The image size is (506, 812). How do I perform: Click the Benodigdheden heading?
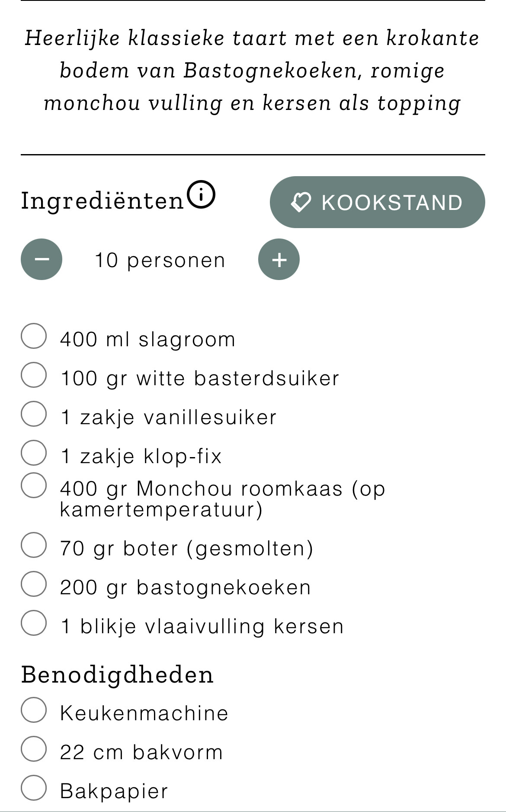pyautogui.click(x=117, y=674)
